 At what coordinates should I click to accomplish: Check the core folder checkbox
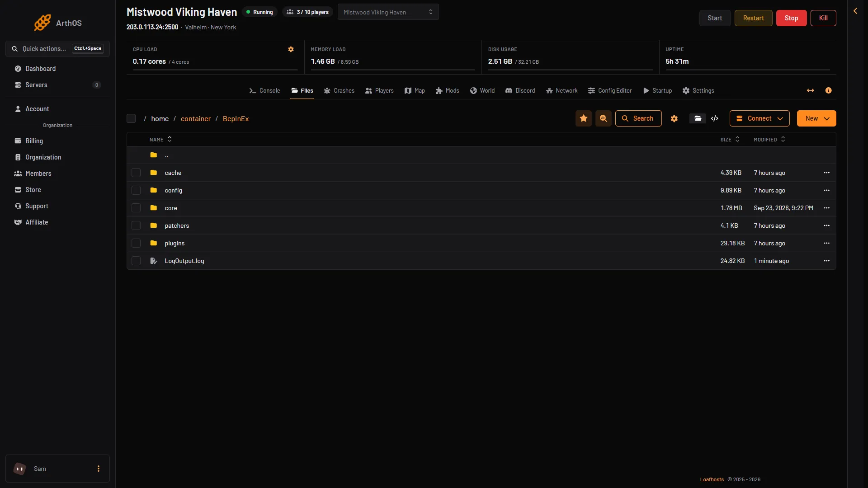(136, 208)
